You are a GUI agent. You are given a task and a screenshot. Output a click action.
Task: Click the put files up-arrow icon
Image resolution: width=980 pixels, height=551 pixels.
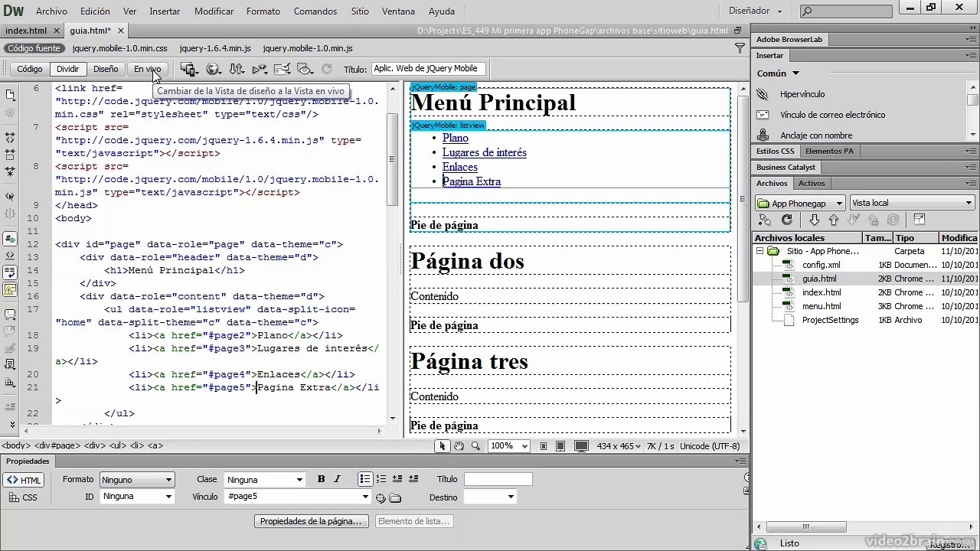[x=834, y=220]
